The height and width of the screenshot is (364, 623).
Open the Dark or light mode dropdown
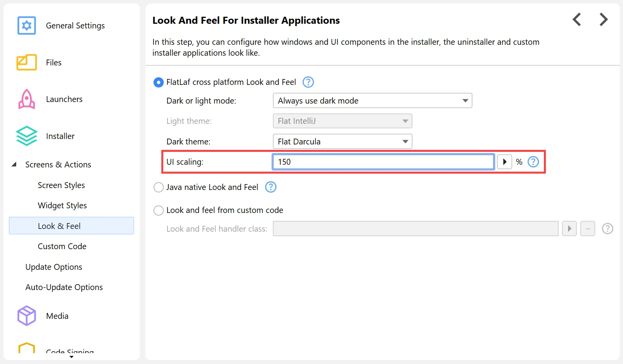coord(372,101)
